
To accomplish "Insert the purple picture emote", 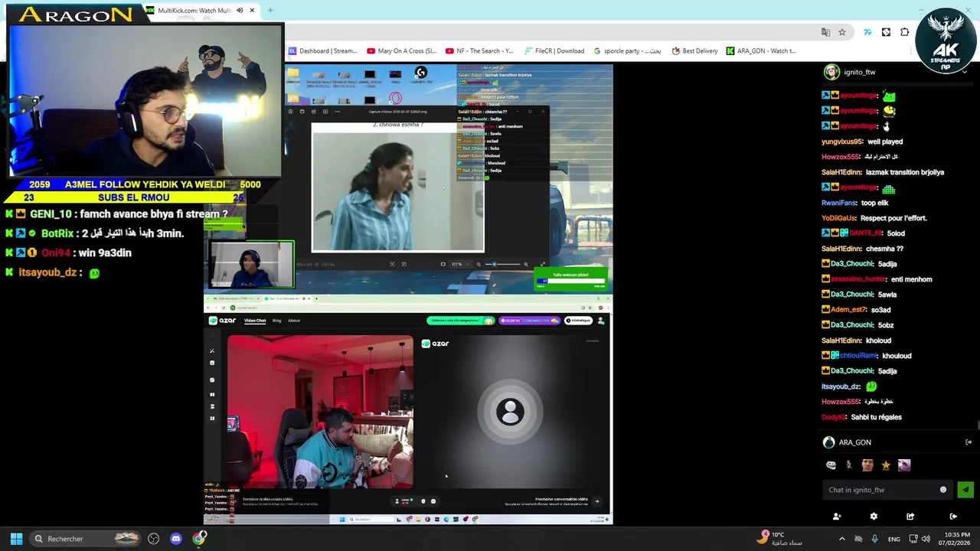I will coord(904,465).
